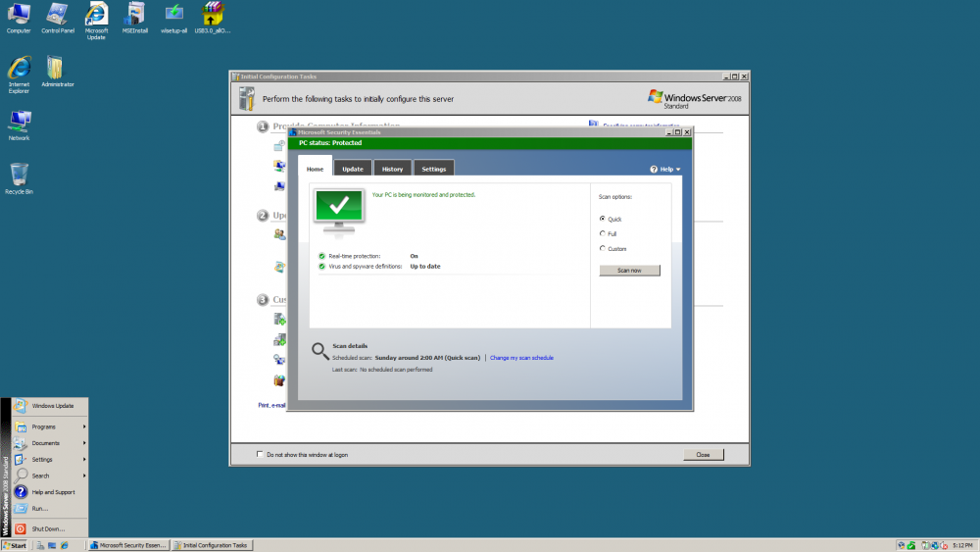The width and height of the screenshot is (980, 552).
Task: Click the green Security Essentials tray icon
Action: click(911, 545)
